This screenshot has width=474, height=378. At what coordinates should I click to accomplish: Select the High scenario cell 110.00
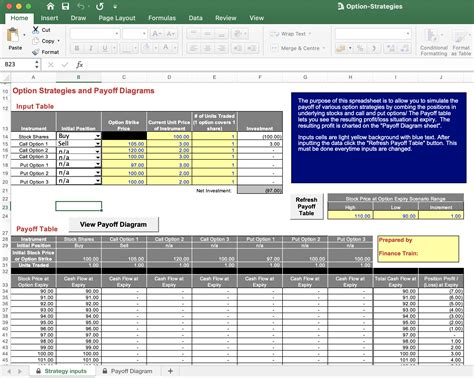tap(350, 216)
